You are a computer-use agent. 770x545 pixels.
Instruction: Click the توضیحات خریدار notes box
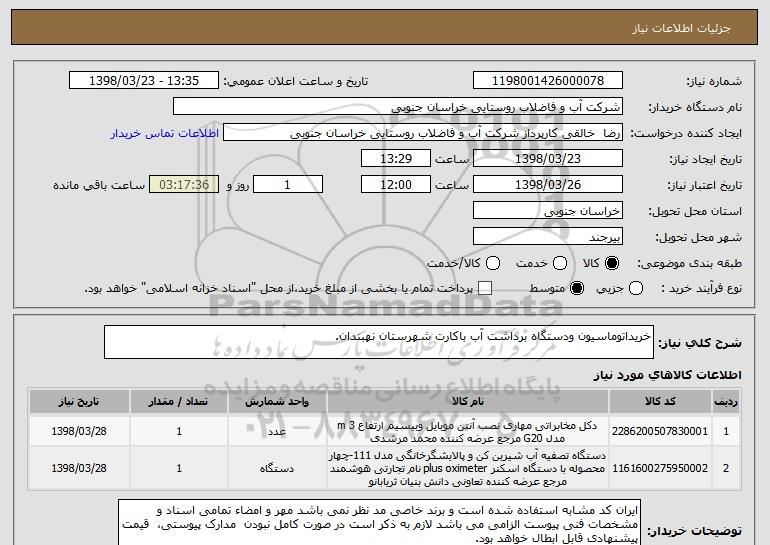pyautogui.click(x=379, y=523)
